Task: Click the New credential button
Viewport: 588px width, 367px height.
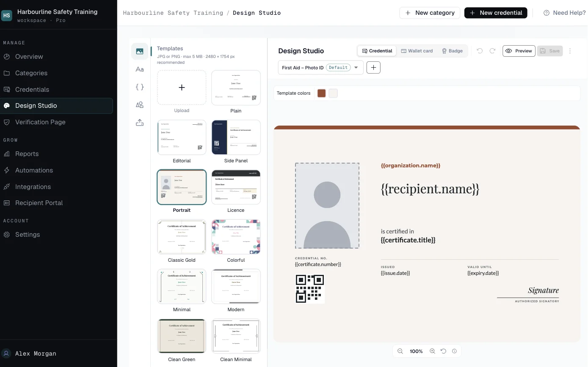Action: (496, 13)
